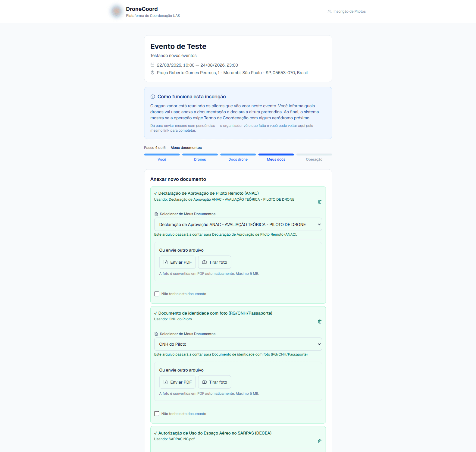Click the calendar icon next to the event dates

[152, 65]
